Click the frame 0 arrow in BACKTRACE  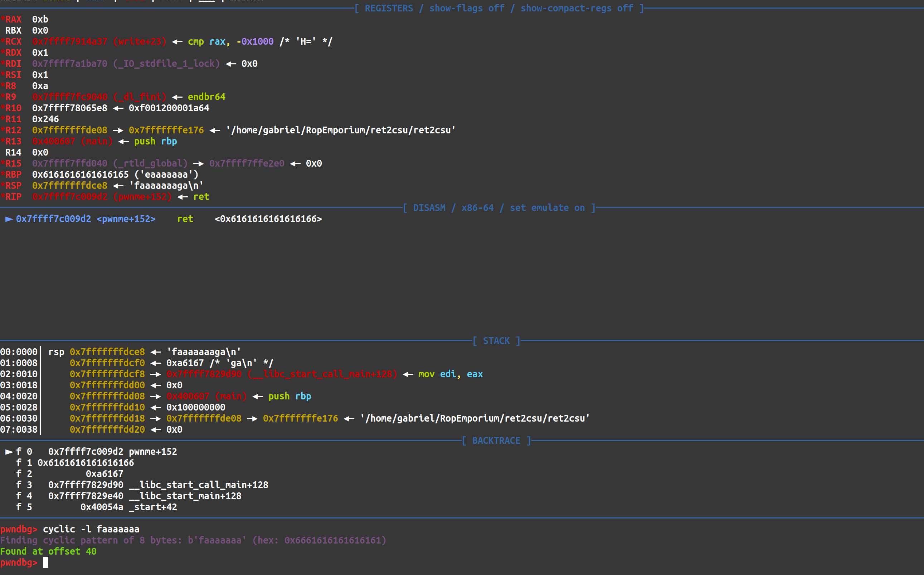[9, 452]
